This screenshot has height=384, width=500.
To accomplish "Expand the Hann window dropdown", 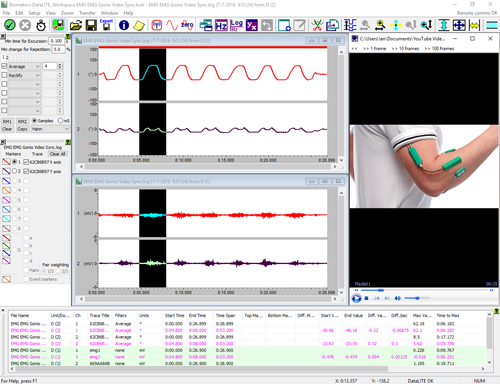I will pos(50,129).
